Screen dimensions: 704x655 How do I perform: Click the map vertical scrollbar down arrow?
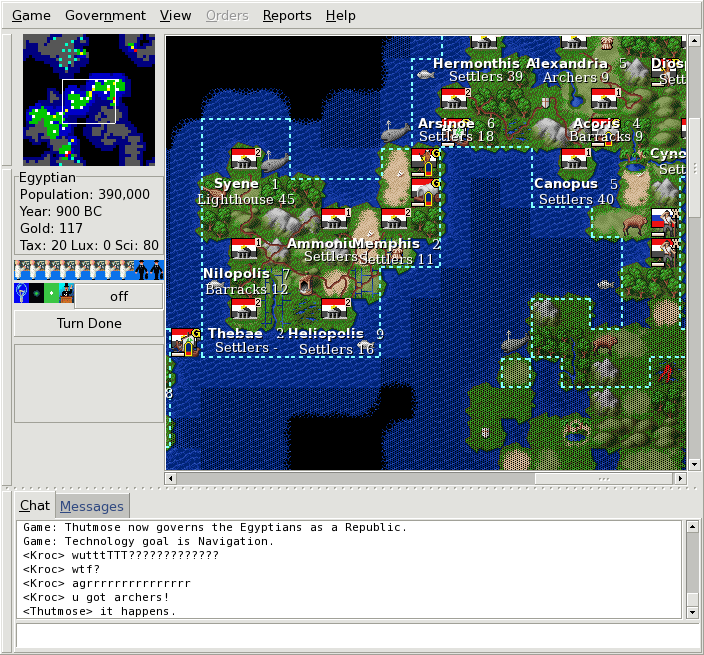pyautogui.click(x=694, y=464)
